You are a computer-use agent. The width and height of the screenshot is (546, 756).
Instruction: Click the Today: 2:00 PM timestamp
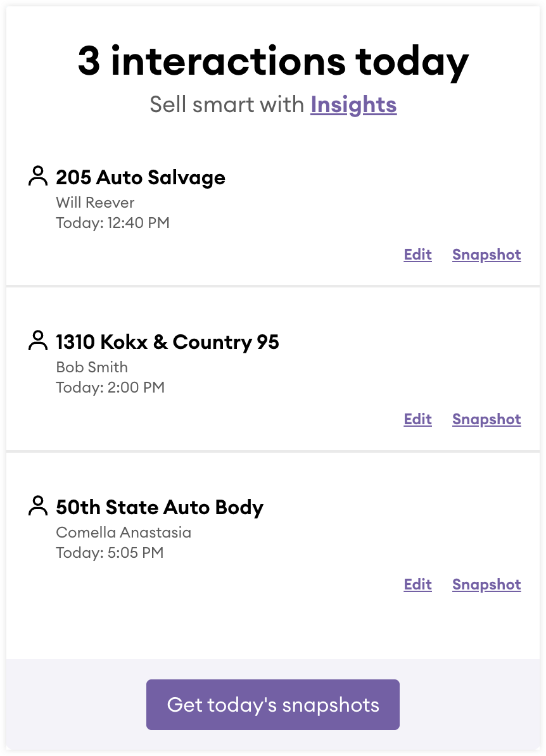(110, 387)
